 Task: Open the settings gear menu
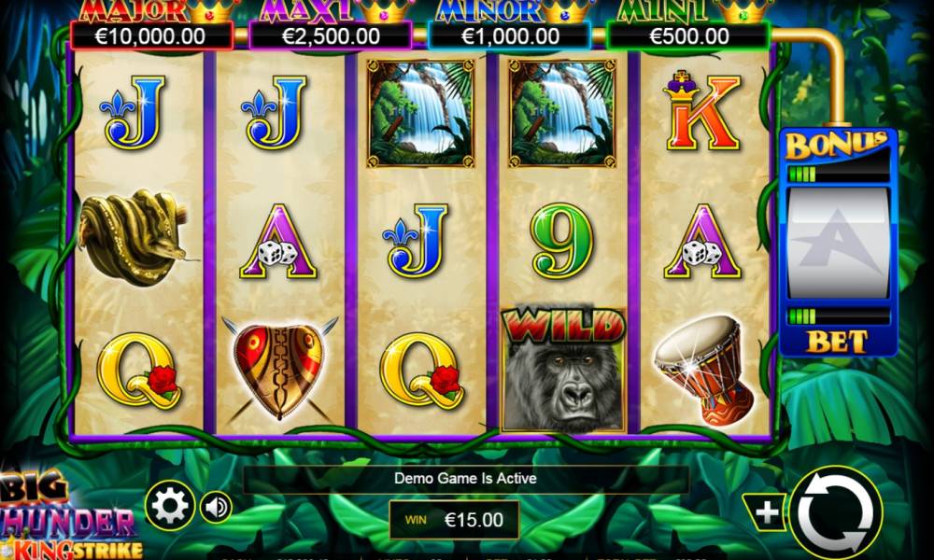tap(170, 506)
